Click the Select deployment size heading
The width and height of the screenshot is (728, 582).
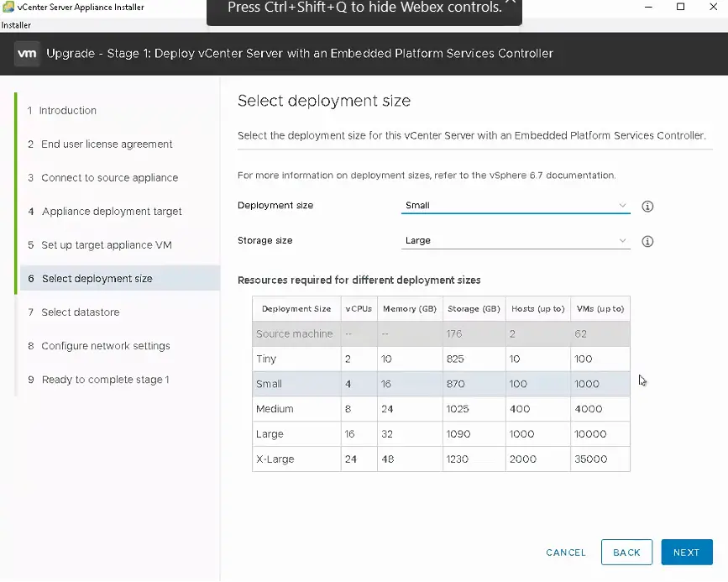point(324,101)
